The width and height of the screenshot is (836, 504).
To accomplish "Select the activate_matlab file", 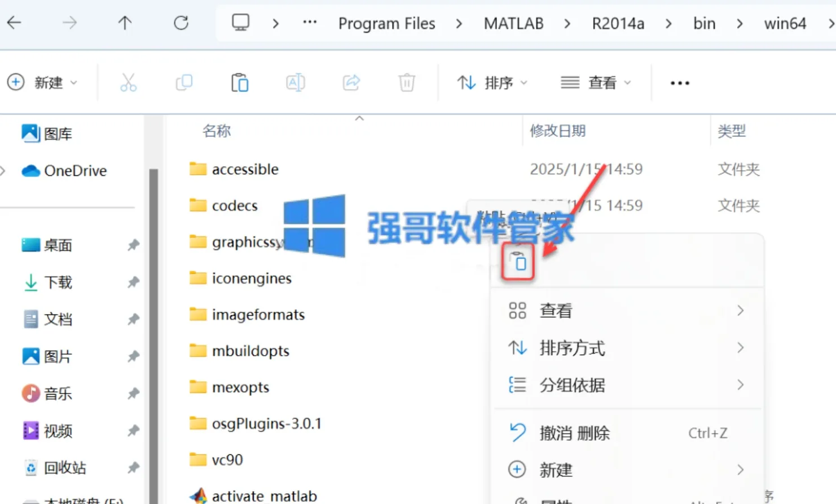I will (x=253, y=496).
